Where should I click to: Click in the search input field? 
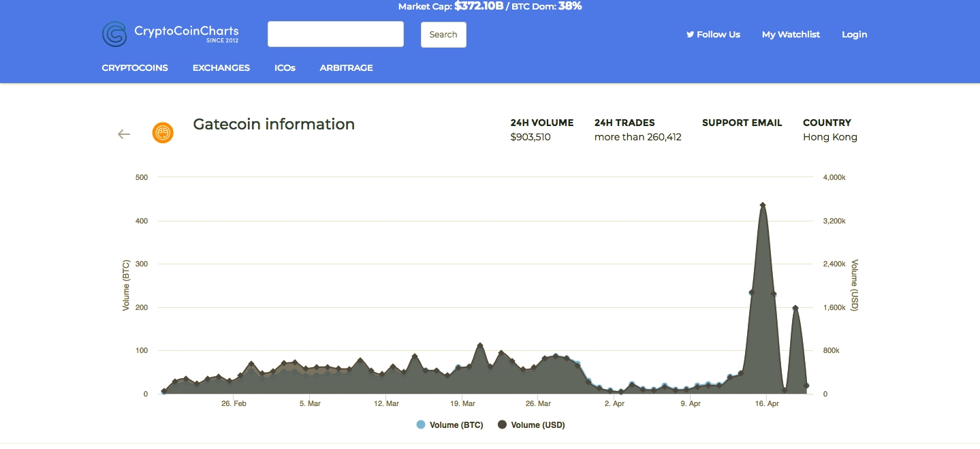click(x=336, y=34)
